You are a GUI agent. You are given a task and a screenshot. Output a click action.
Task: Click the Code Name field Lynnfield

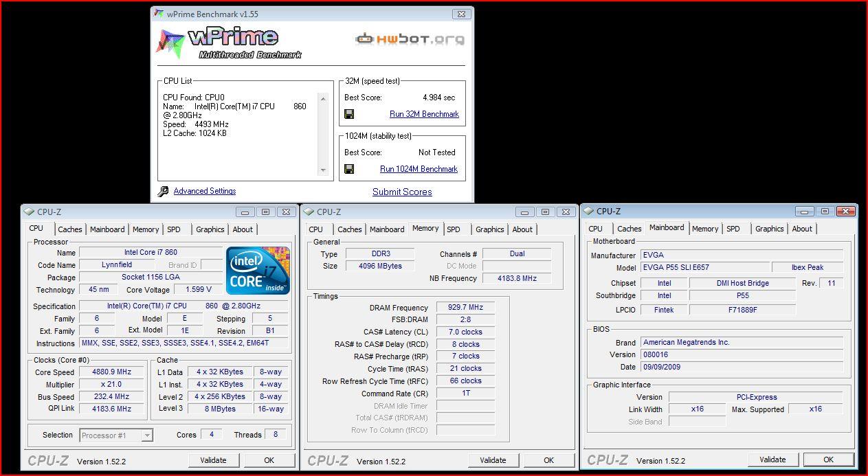click(117, 264)
